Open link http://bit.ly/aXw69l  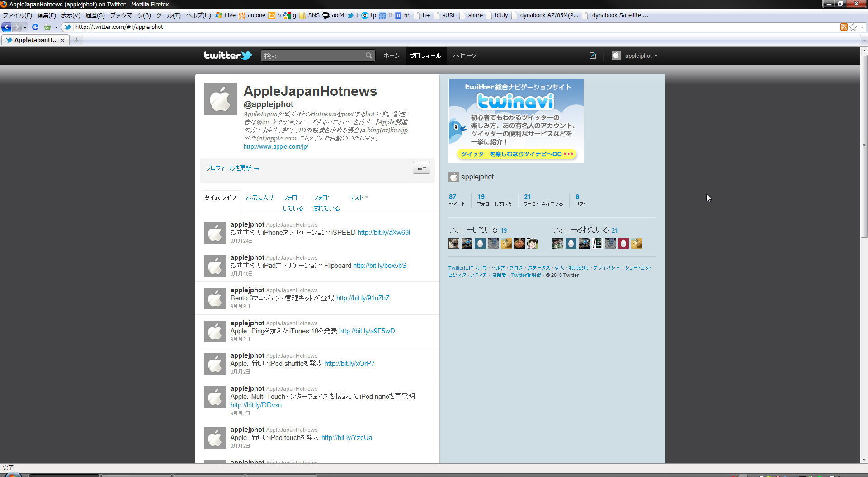384,233
